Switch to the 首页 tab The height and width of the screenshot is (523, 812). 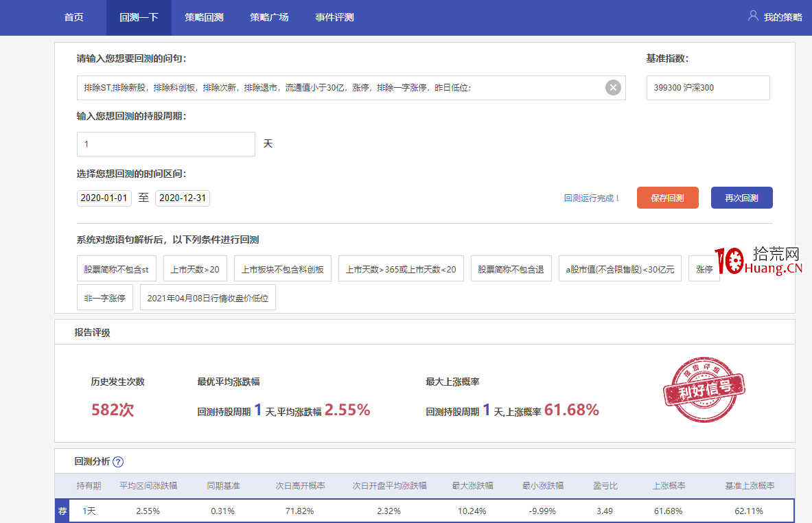tap(73, 17)
